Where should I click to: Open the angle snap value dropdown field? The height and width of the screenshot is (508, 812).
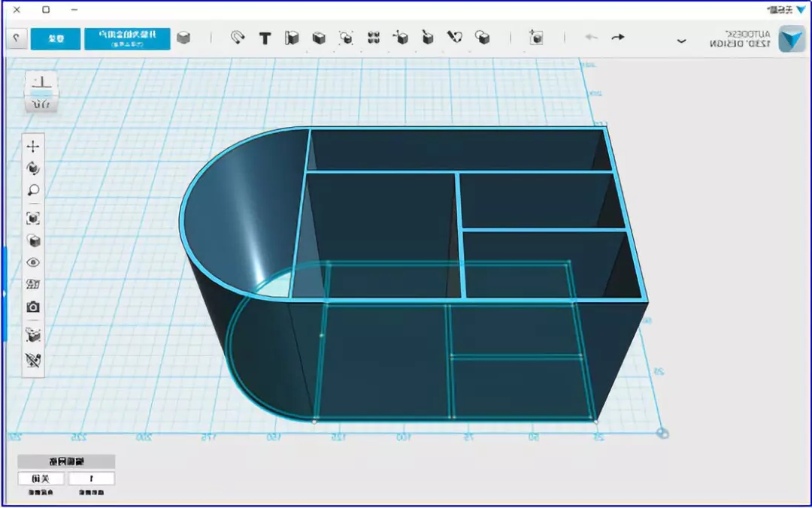[41, 479]
